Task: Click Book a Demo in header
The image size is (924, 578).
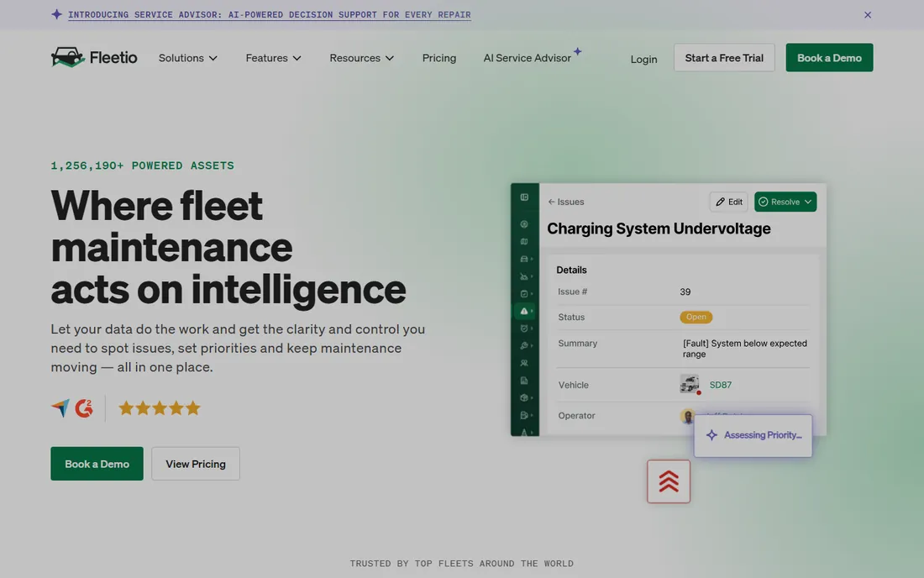Action: point(829,58)
